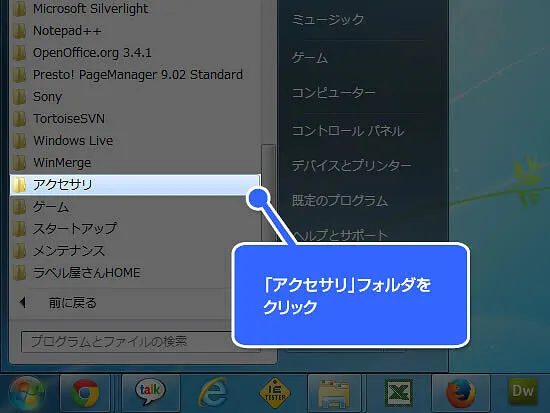Open the Dreamweaver taskbar icon
The height and width of the screenshot is (413, 550).
522,391
